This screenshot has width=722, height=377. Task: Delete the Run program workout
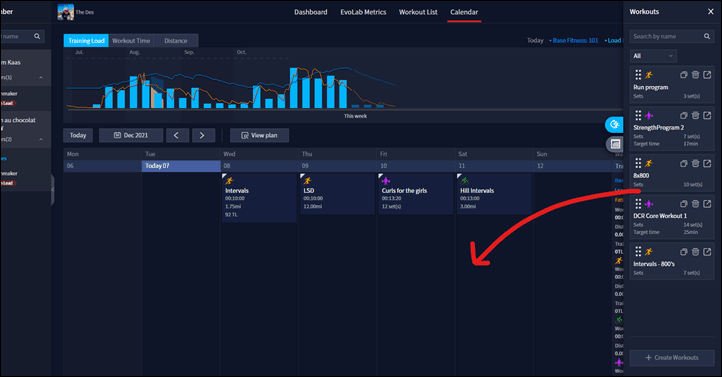[x=695, y=75]
